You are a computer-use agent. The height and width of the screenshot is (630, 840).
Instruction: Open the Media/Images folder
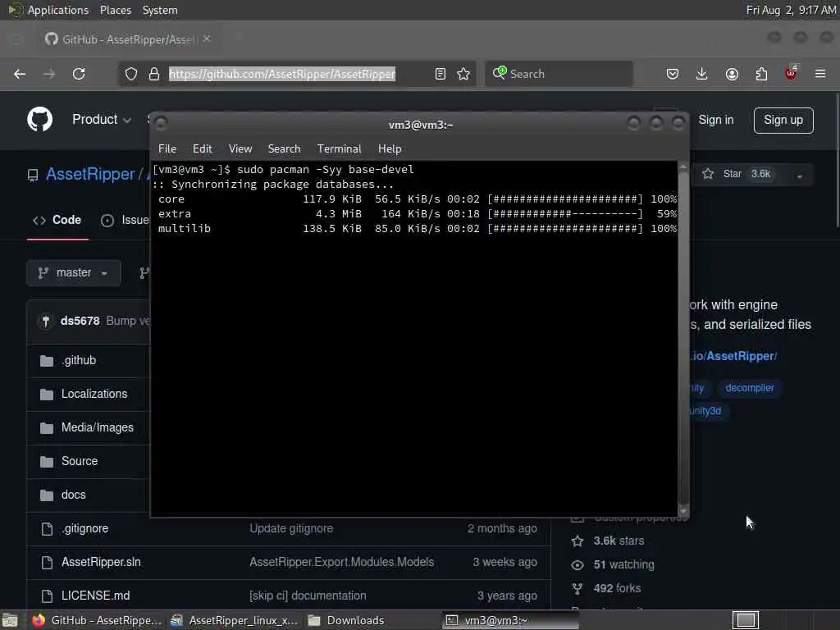tap(98, 427)
